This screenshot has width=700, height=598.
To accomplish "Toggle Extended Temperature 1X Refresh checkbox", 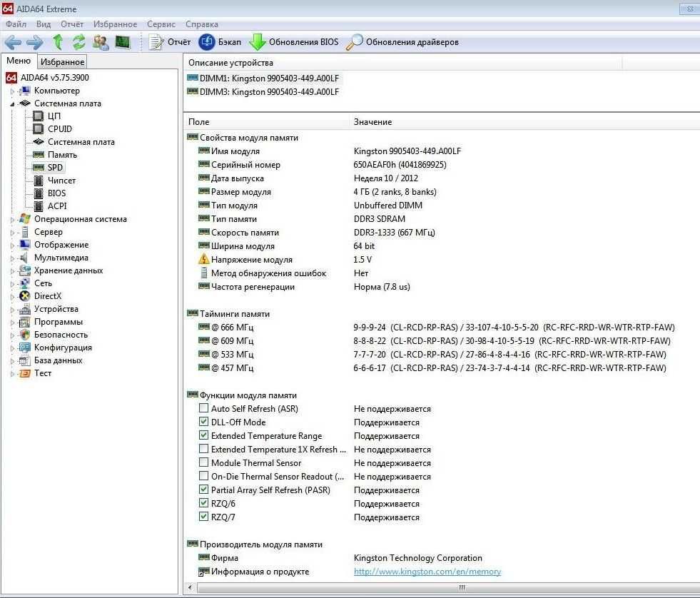I will [203, 448].
